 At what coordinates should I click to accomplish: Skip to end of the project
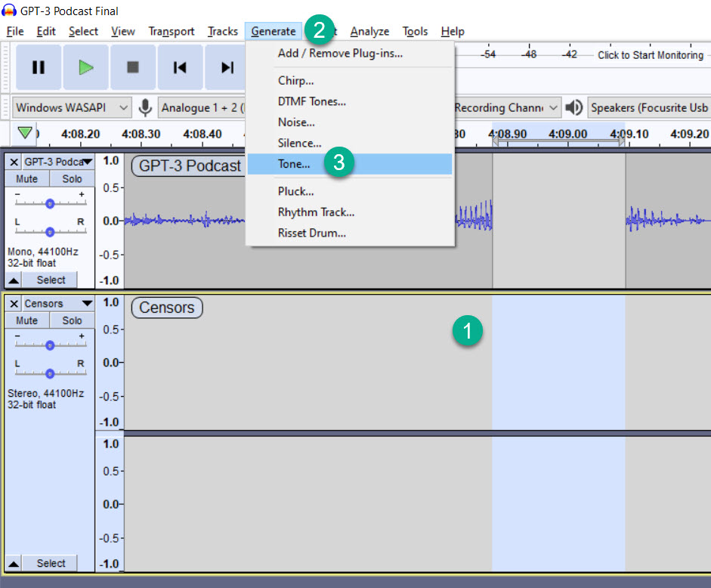[x=226, y=67]
